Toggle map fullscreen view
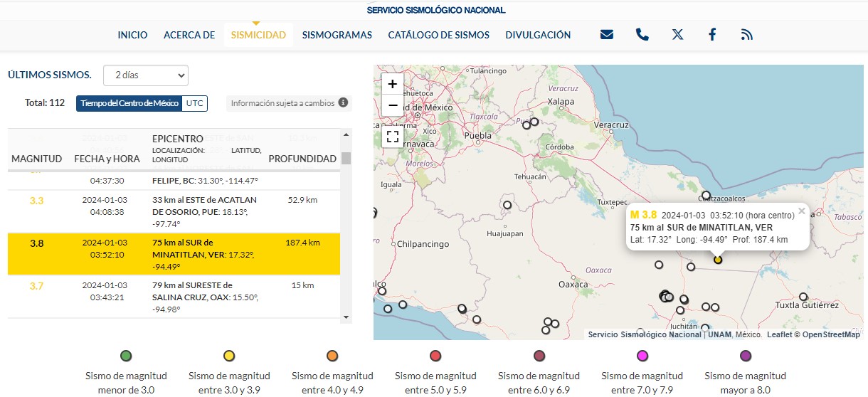The width and height of the screenshot is (868, 397). [x=393, y=136]
